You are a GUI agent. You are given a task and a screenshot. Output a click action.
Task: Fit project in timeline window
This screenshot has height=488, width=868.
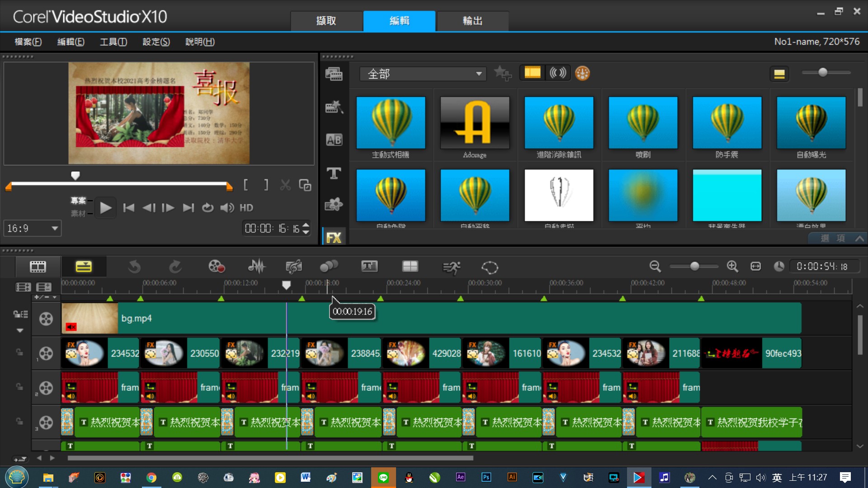(755, 267)
